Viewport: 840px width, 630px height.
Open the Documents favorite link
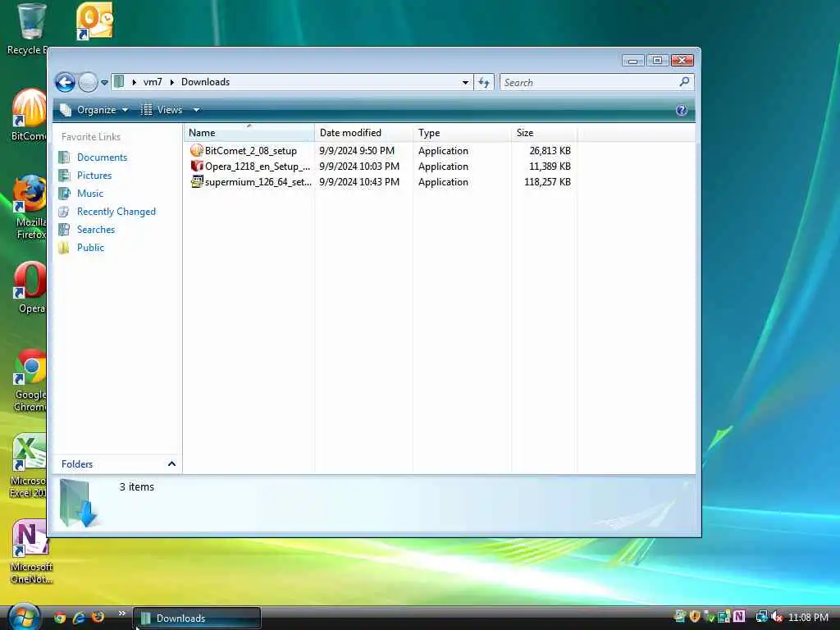[x=102, y=157]
